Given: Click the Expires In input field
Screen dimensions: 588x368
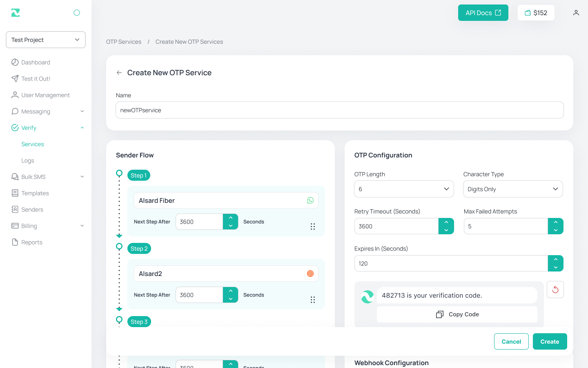Looking at the screenshot, I should (451, 263).
